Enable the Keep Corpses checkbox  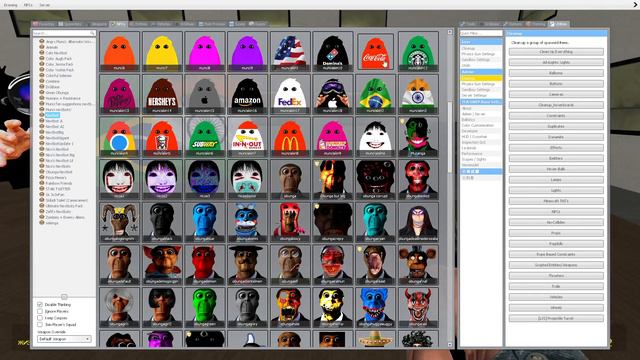click(x=40, y=318)
